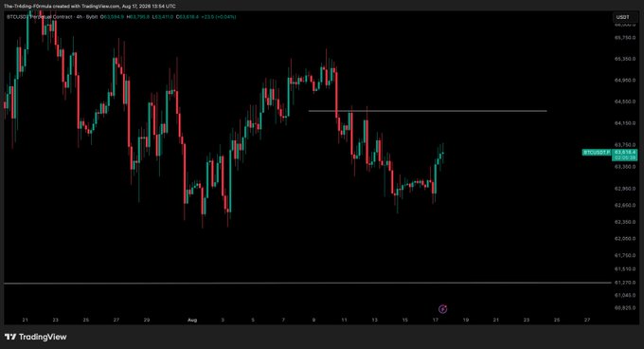The height and width of the screenshot is (349, 644).
Task: Click the 65,750.0 price scale label
Action: [625, 38]
